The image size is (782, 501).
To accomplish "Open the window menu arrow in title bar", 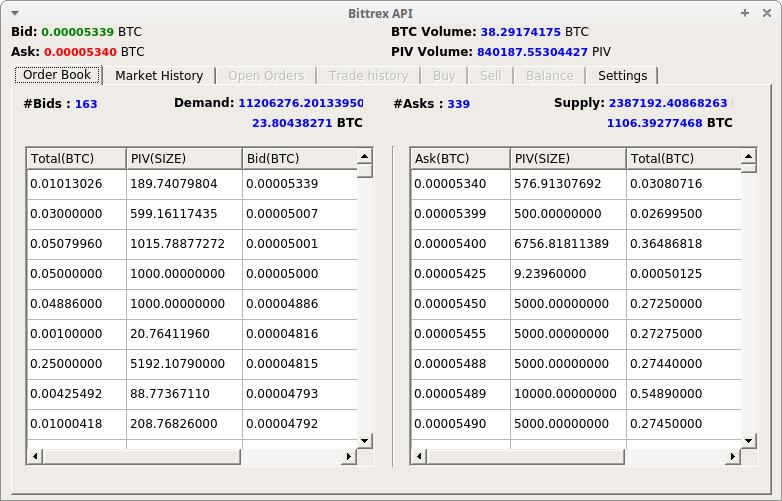I will point(15,13).
